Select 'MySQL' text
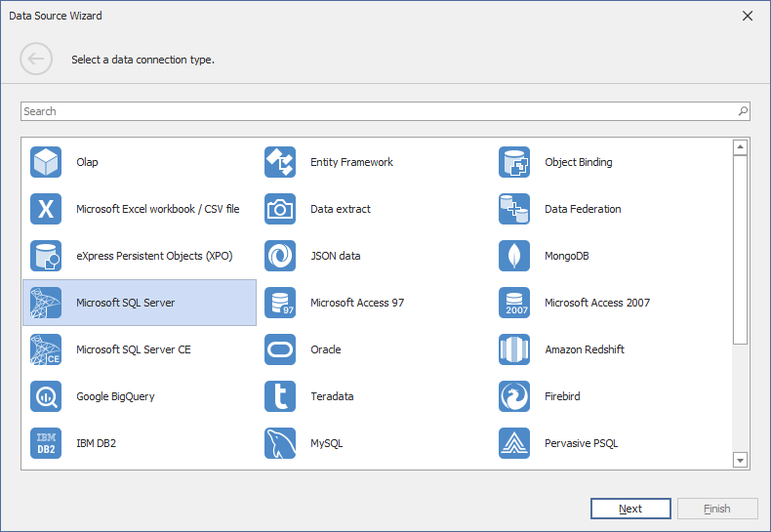 (327, 443)
